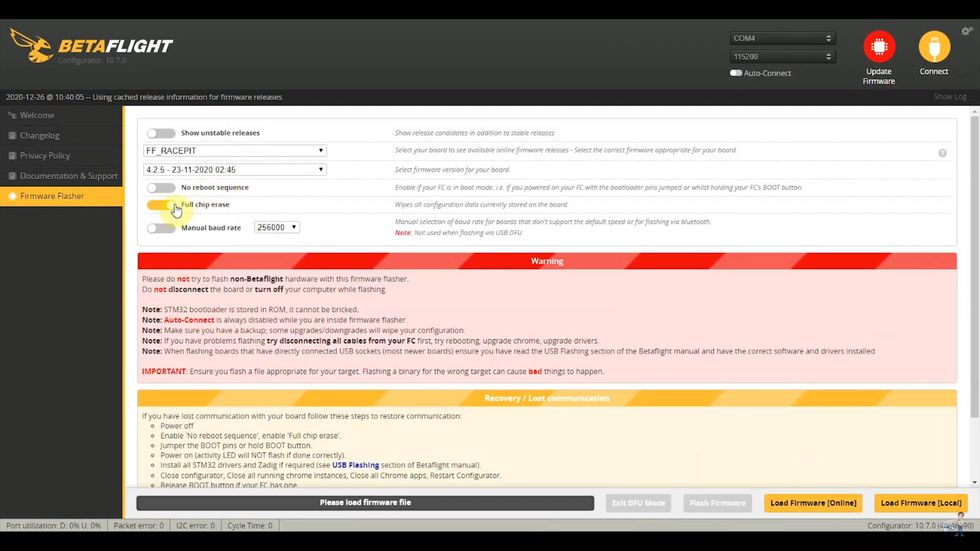Open the FF_RACEPIT board dropdown
The width and height of the screenshot is (980, 551).
click(235, 150)
